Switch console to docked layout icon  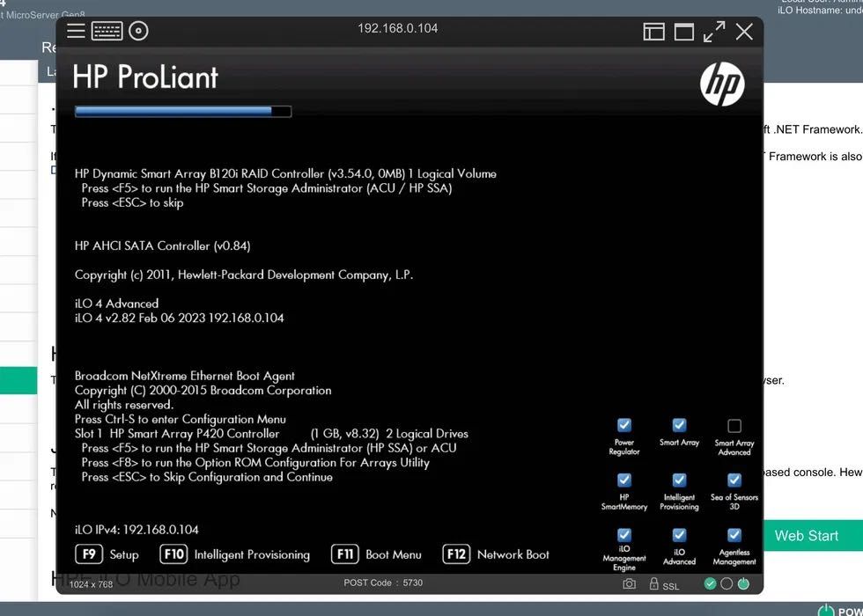(653, 32)
